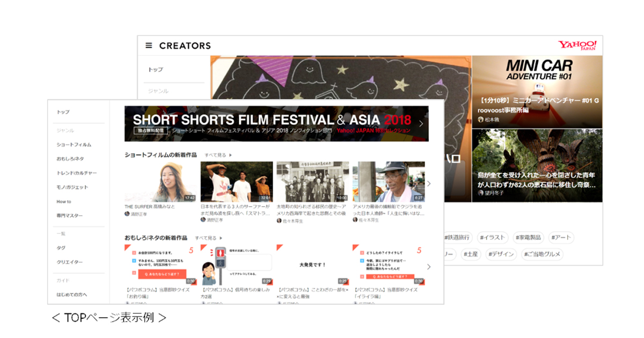Open the How to genre
The height and width of the screenshot is (338, 644).
[64, 202]
